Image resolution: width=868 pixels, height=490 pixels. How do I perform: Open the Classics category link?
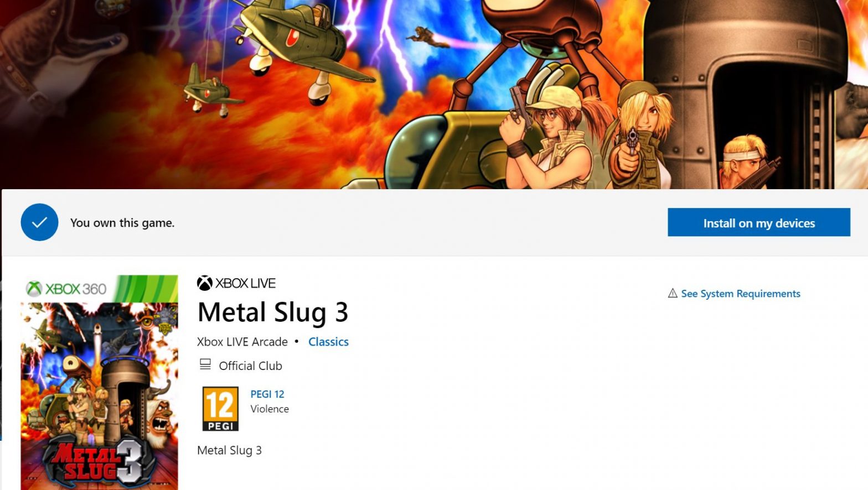click(x=328, y=342)
